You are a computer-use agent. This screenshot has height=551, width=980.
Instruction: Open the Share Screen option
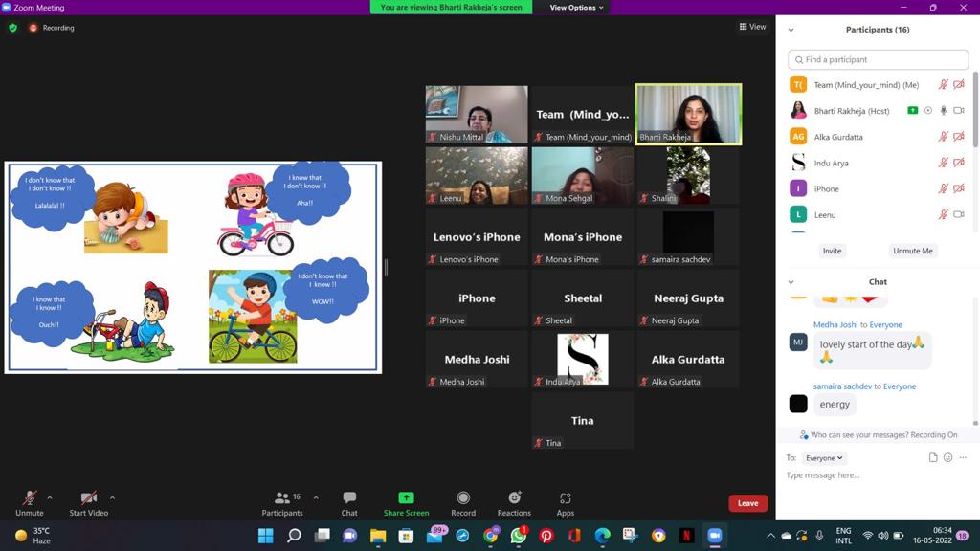[406, 502]
